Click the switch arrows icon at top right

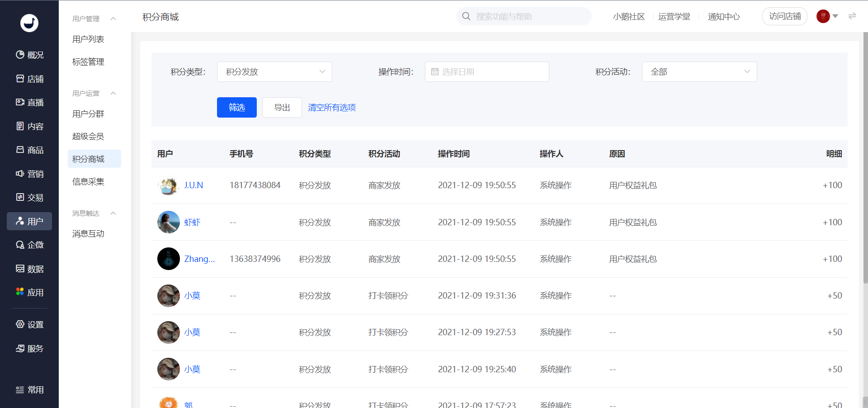click(852, 16)
